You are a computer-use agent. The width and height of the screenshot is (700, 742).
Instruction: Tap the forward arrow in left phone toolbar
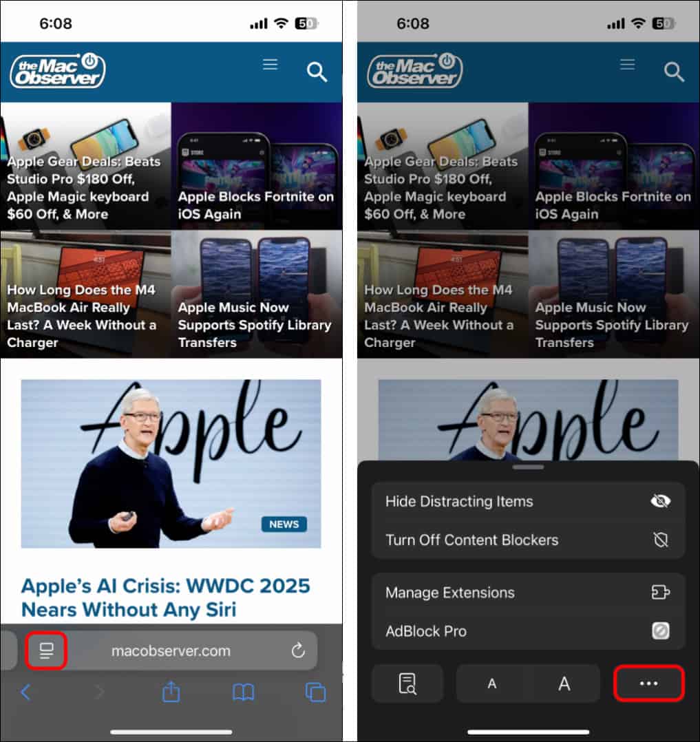click(x=99, y=692)
